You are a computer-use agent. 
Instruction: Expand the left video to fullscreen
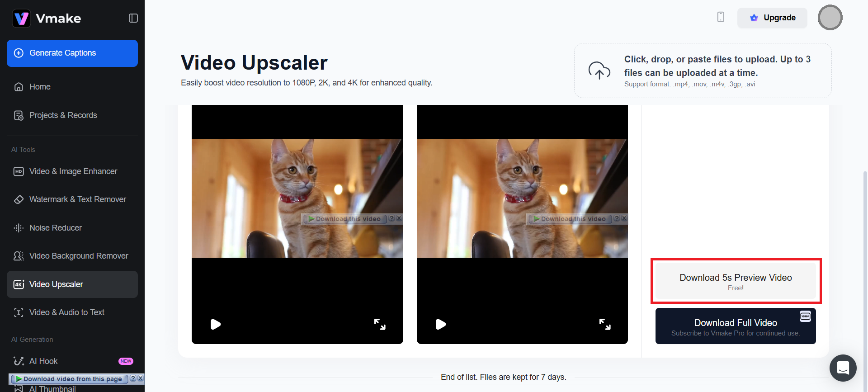380,324
